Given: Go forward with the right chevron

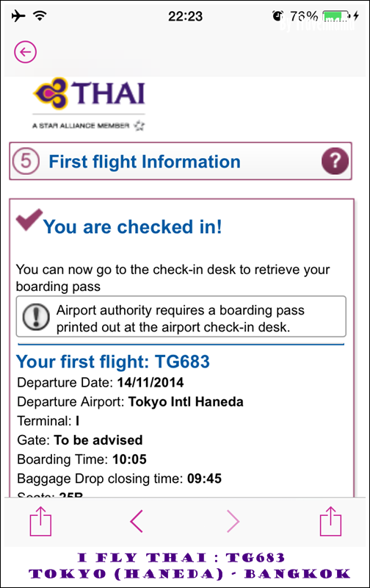Looking at the screenshot, I should point(233,521).
